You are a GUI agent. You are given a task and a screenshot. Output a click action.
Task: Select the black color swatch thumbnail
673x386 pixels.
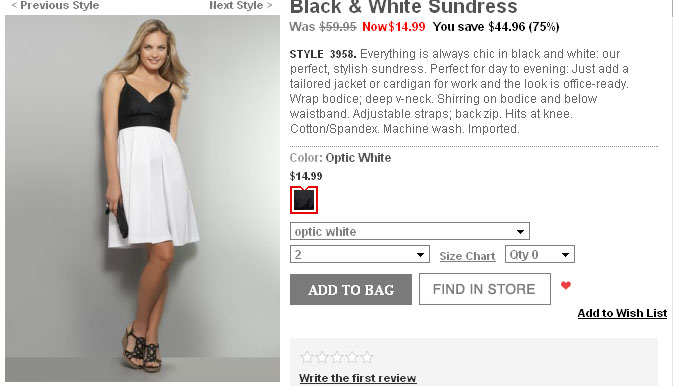point(304,200)
